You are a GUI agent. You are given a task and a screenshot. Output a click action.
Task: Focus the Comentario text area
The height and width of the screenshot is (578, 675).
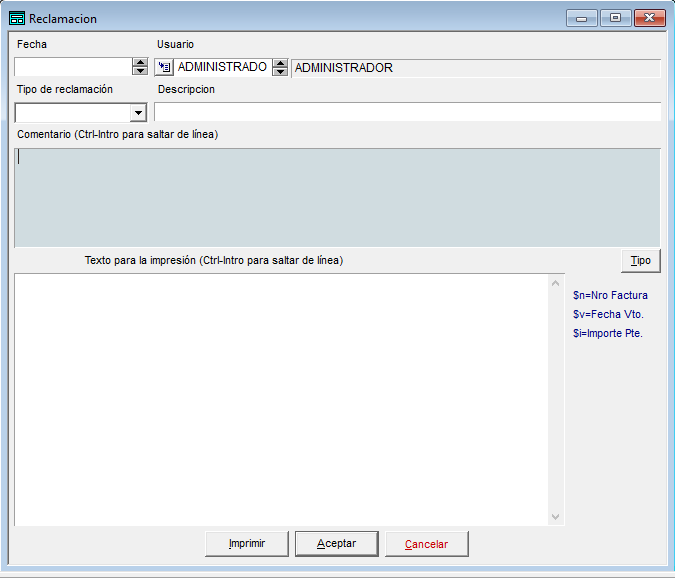(x=337, y=198)
